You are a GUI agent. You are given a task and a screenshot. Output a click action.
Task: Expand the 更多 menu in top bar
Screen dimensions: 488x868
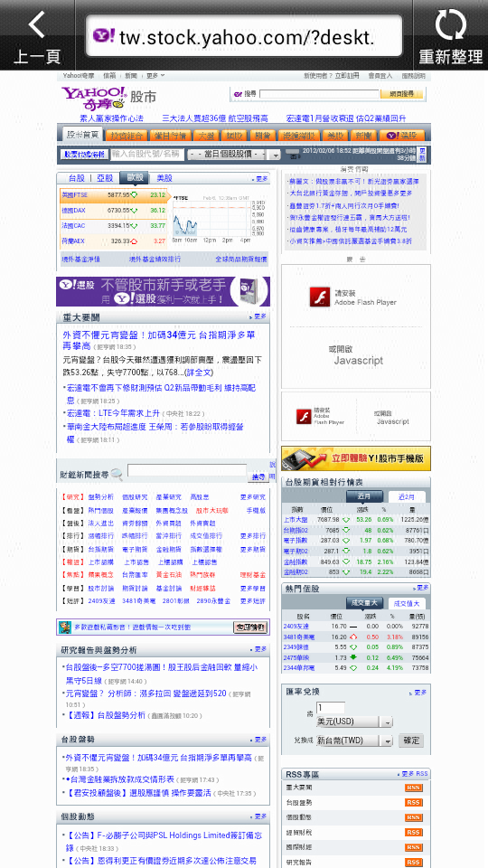(155, 76)
